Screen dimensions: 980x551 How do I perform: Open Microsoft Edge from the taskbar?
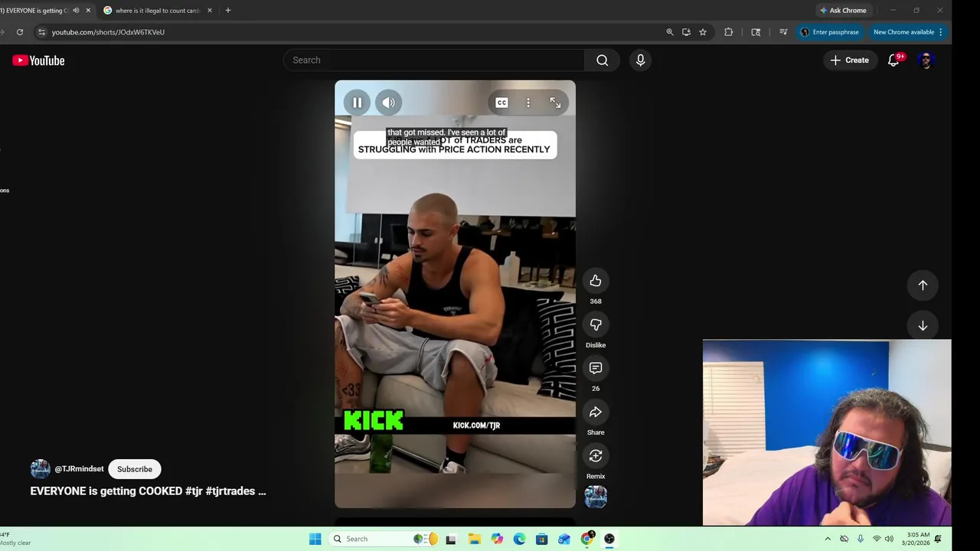tap(519, 539)
